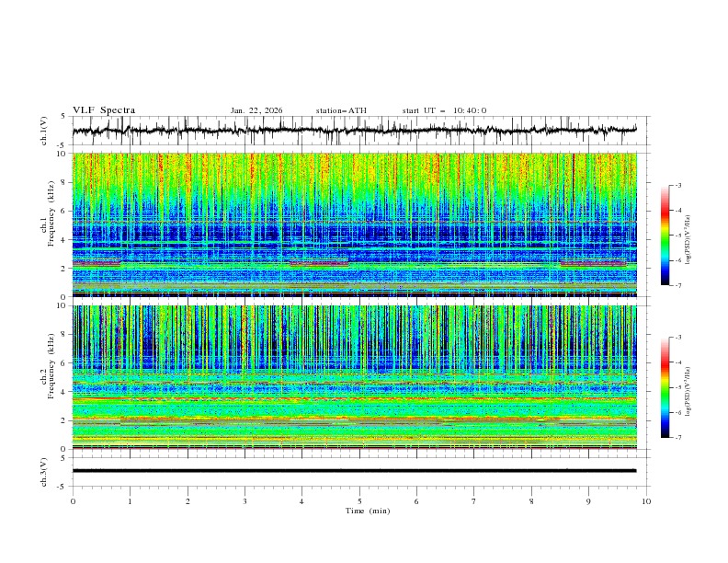Click the ch.2 spectrogram panel
Image resolution: width=728 pixels, height=563 pixels.
click(x=354, y=377)
